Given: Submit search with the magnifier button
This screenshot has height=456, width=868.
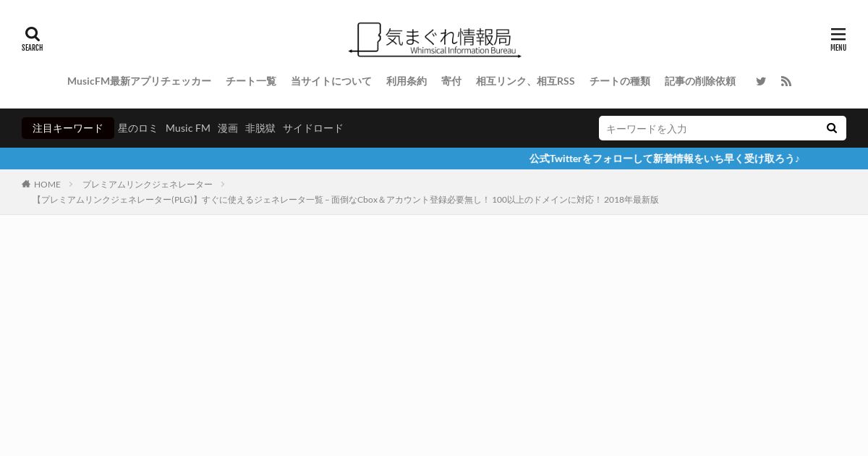Looking at the screenshot, I should pyautogui.click(x=832, y=128).
